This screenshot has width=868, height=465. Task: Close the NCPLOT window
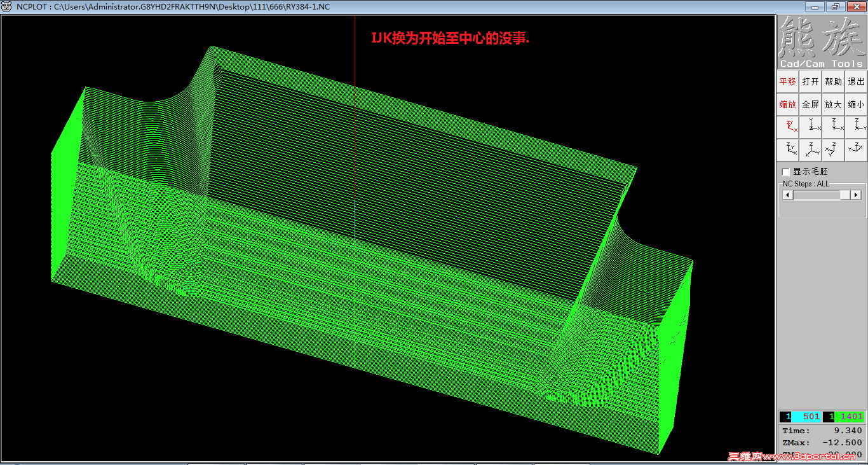(x=855, y=6)
